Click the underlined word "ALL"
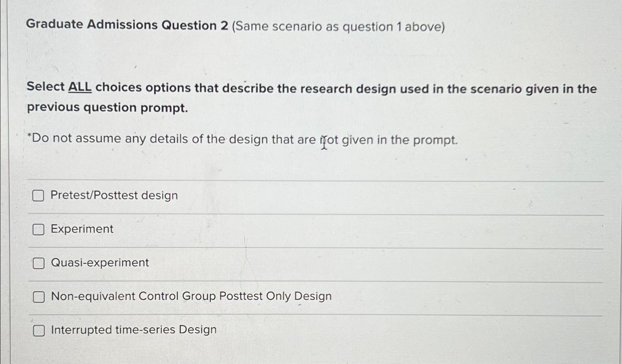The height and width of the screenshot is (364, 622). 80,87
